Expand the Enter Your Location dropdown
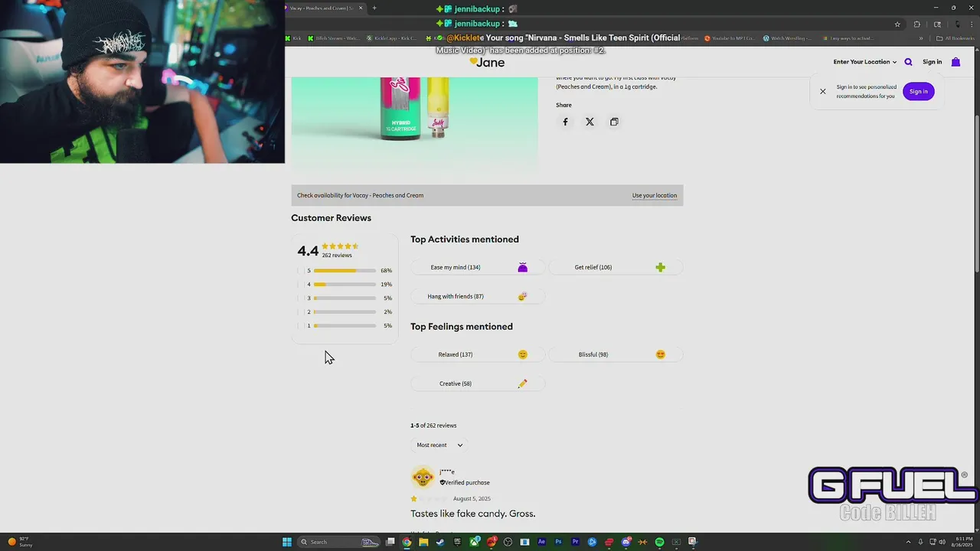 (x=864, y=62)
